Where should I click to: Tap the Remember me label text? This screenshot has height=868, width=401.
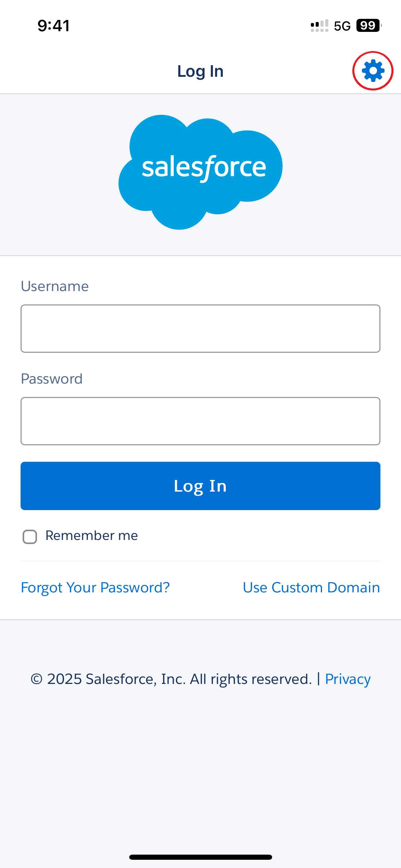[x=92, y=535]
